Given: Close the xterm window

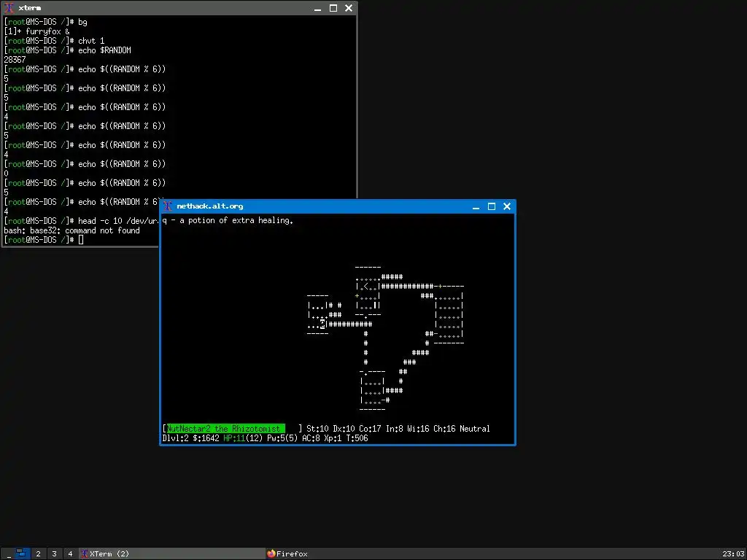Looking at the screenshot, I should [x=349, y=8].
